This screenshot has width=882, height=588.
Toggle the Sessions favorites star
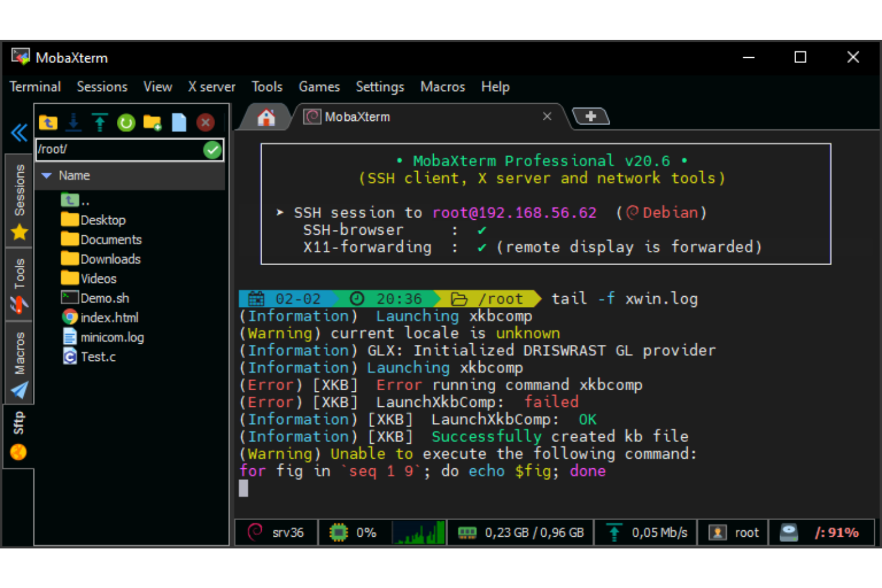[18, 232]
